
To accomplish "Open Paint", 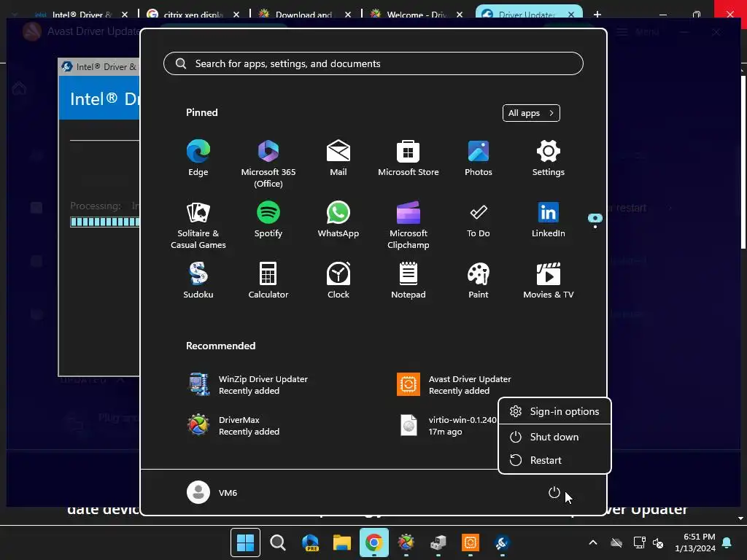I will point(479,281).
